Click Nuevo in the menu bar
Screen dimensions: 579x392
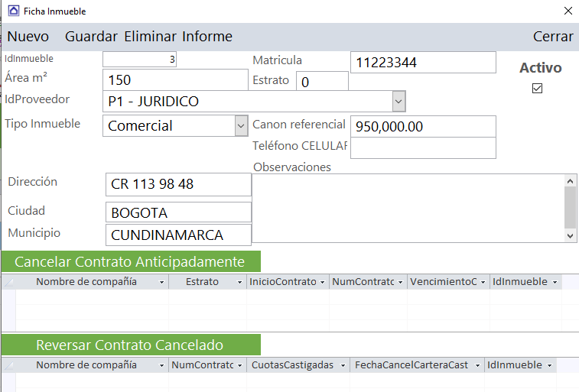(28, 37)
